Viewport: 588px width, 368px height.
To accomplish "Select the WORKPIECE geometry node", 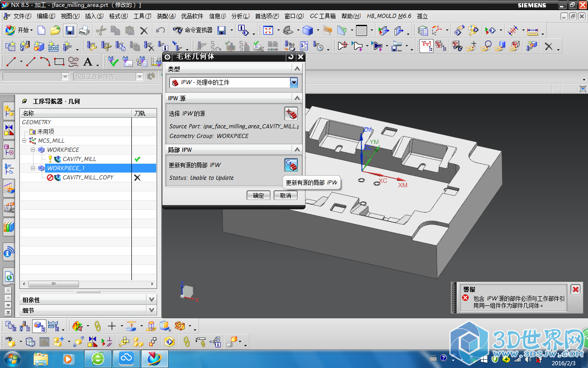I will [x=63, y=150].
